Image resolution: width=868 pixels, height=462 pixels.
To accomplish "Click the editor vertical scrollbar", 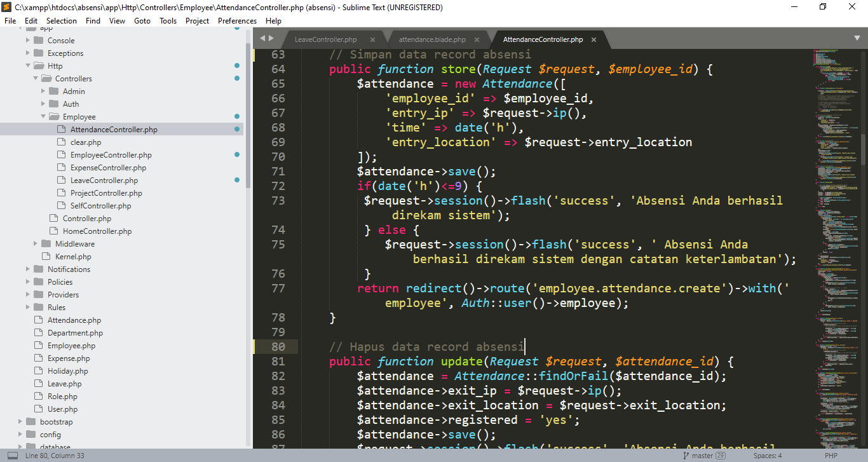I will pos(863,149).
